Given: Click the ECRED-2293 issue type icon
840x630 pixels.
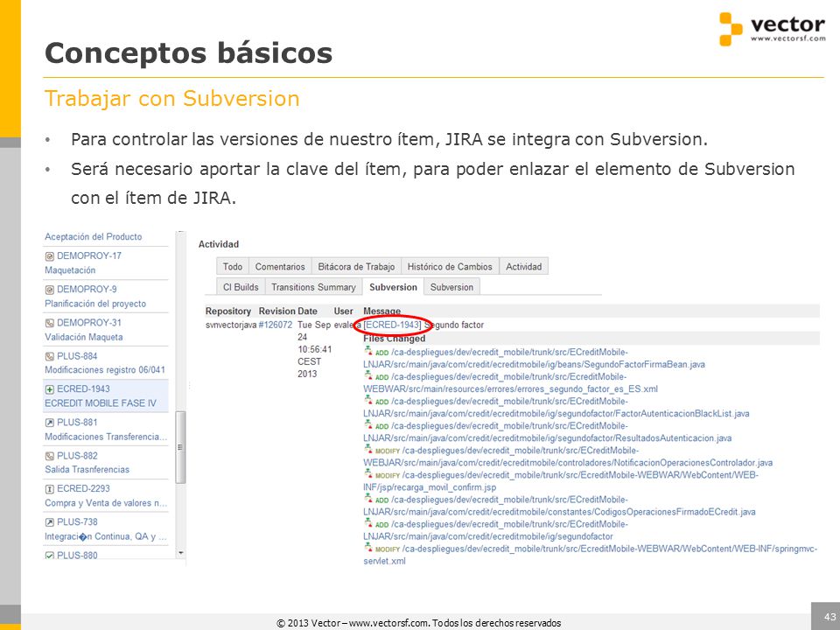Looking at the screenshot, I should [x=49, y=489].
